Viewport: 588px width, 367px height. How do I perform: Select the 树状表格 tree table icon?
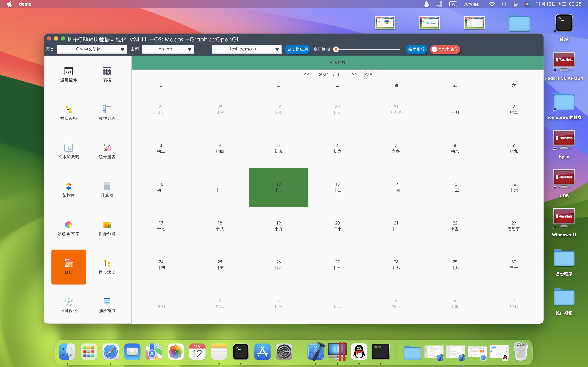(69, 110)
